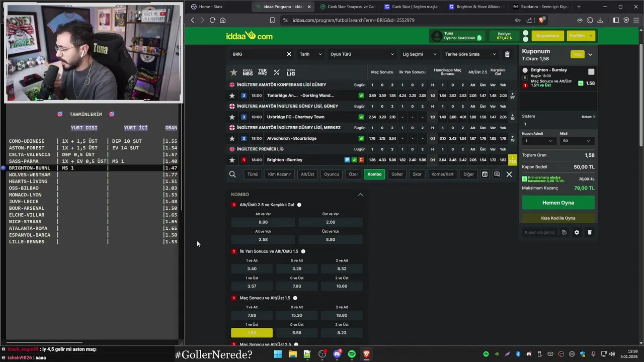
Task: Click the favorites star filter icon in header
Action: (x=233, y=72)
